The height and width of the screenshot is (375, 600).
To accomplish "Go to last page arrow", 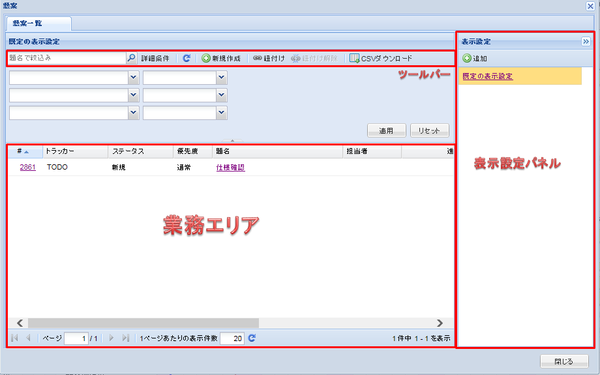I will (125, 338).
